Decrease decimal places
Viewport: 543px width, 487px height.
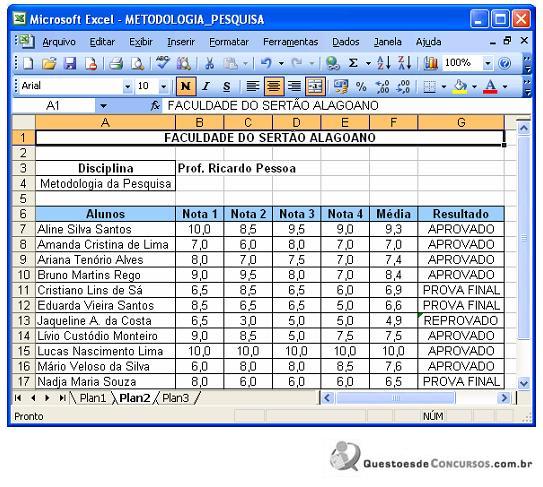click(403, 86)
